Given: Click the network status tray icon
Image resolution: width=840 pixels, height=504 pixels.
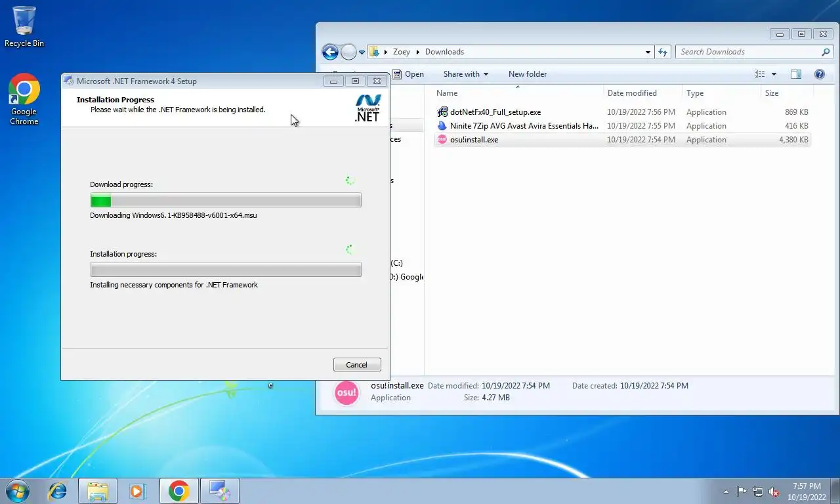Looking at the screenshot, I should tap(758, 492).
